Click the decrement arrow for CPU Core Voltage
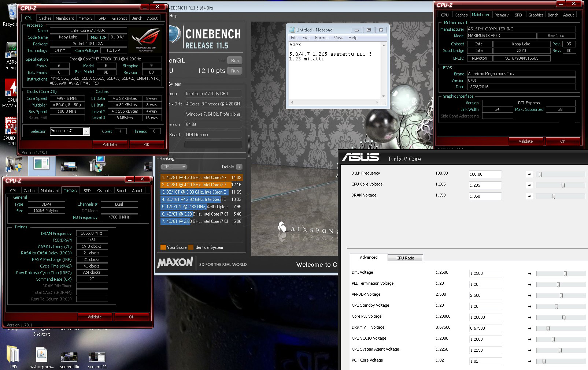Image resolution: width=588 pixels, height=370 pixels. click(x=529, y=185)
